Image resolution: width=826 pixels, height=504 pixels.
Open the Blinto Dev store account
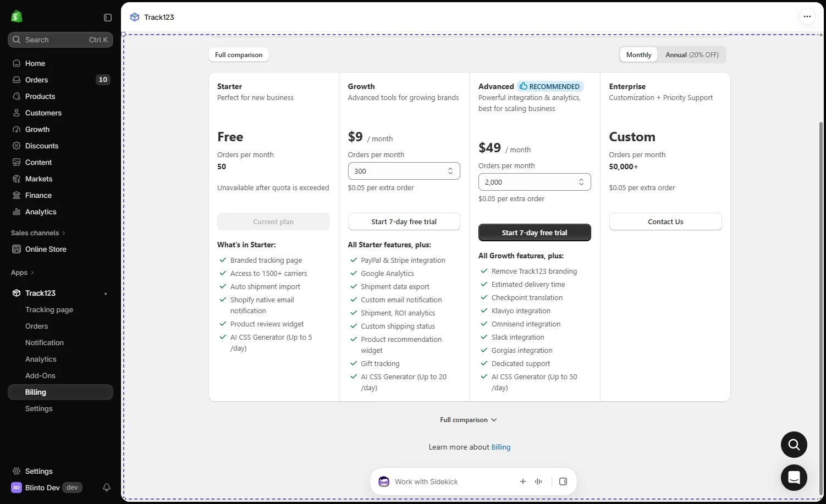[47, 488]
